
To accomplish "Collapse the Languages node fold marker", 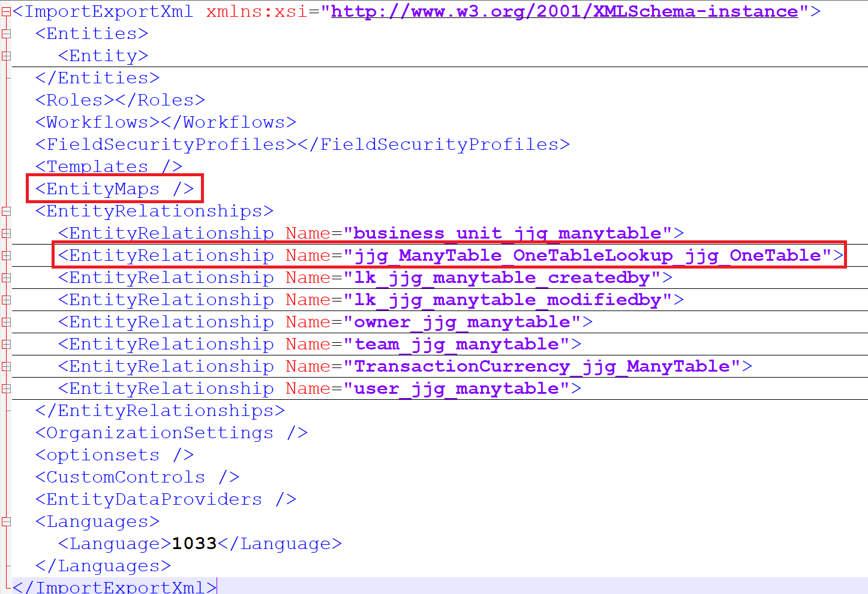I will coord(6,521).
